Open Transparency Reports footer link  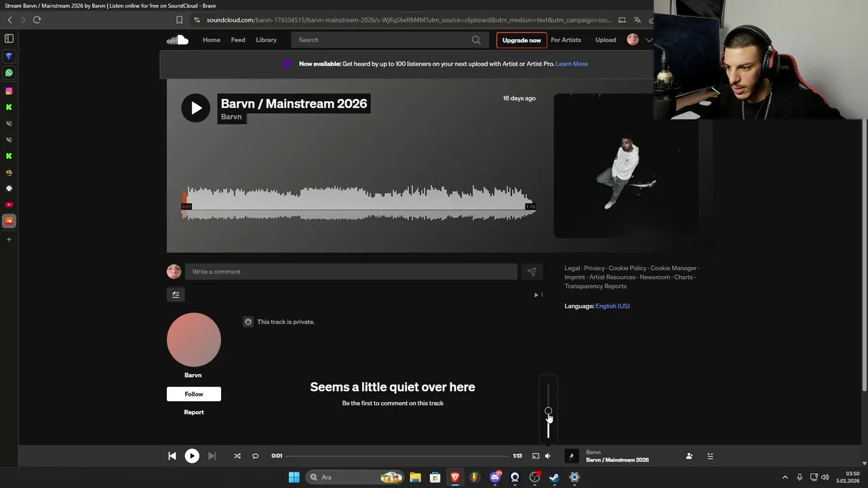pos(595,286)
